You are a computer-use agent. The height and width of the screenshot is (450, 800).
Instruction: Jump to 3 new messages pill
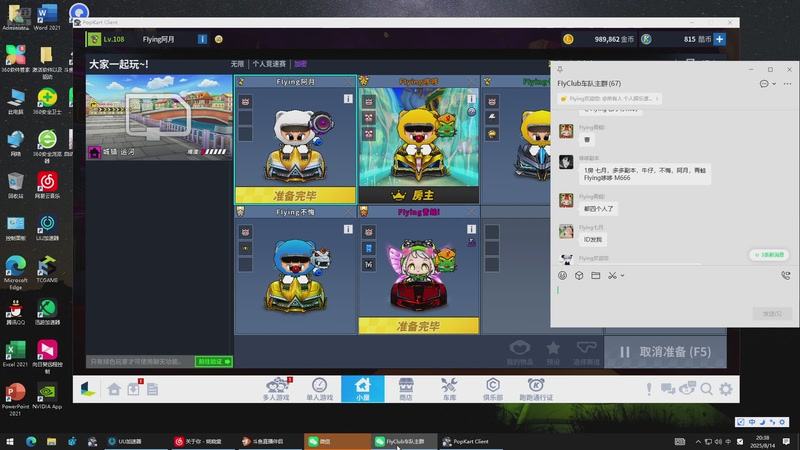point(769,255)
